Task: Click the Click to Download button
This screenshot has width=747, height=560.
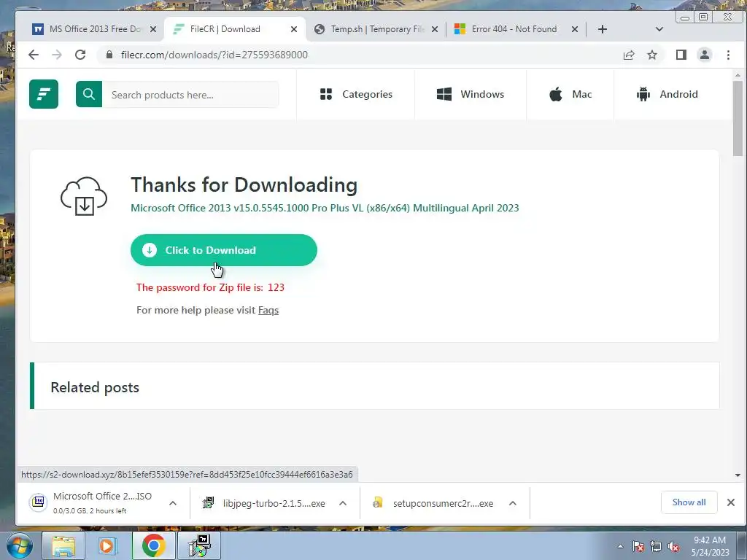Action: [x=223, y=250]
